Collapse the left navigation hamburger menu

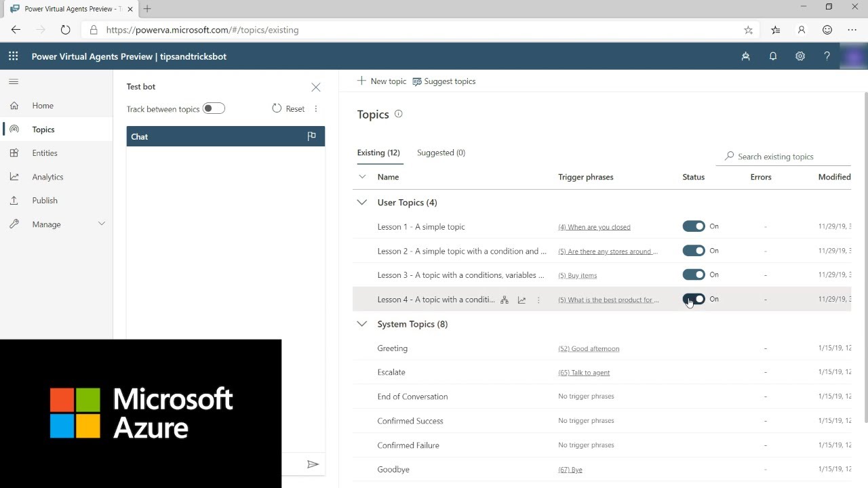coord(14,82)
